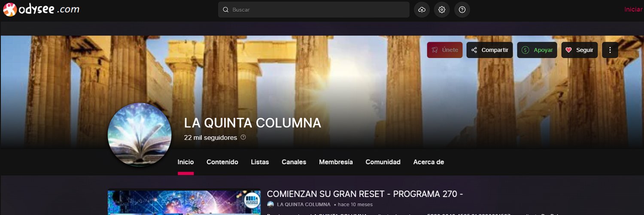Switch to the Contenido tab
This screenshot has width=644, height=215.
222,162
